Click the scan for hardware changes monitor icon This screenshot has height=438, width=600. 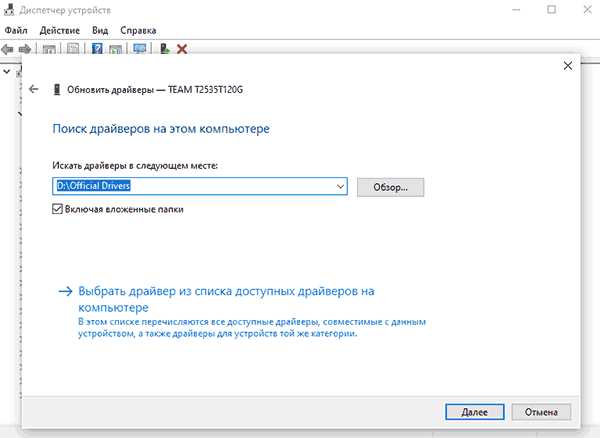pos(140,49)
